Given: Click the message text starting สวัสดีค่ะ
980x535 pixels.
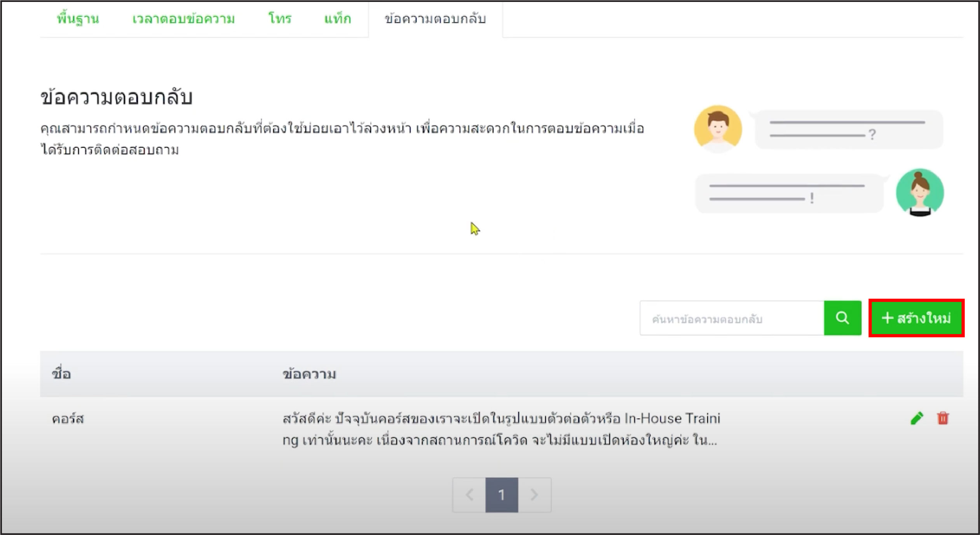Looking at the screenshot, I should click(501, 429).
